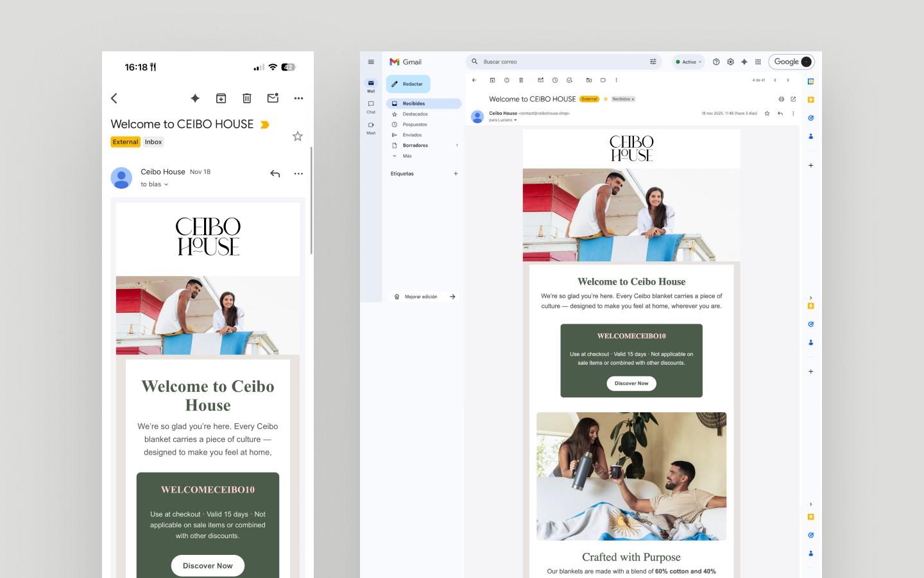Go back using mobile back chevron
The width and height of the screenshot is (924, 578).
(114, 98)
